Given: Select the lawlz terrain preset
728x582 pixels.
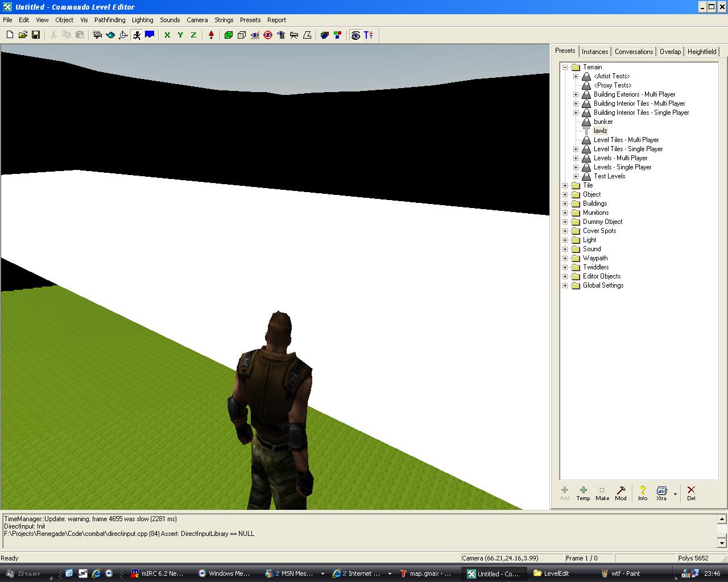Looking at the screenshot, I should (600, 131).
